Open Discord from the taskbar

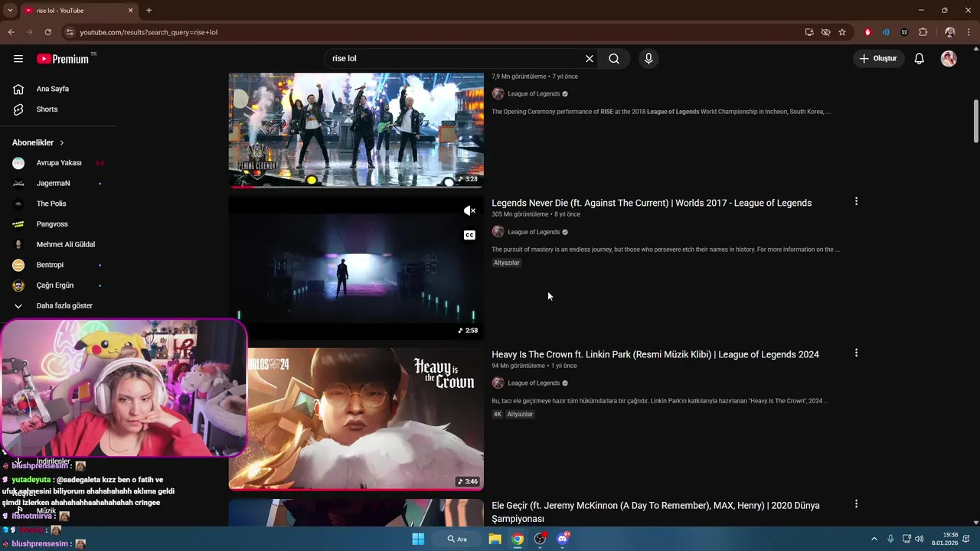[x=563, y=539]
